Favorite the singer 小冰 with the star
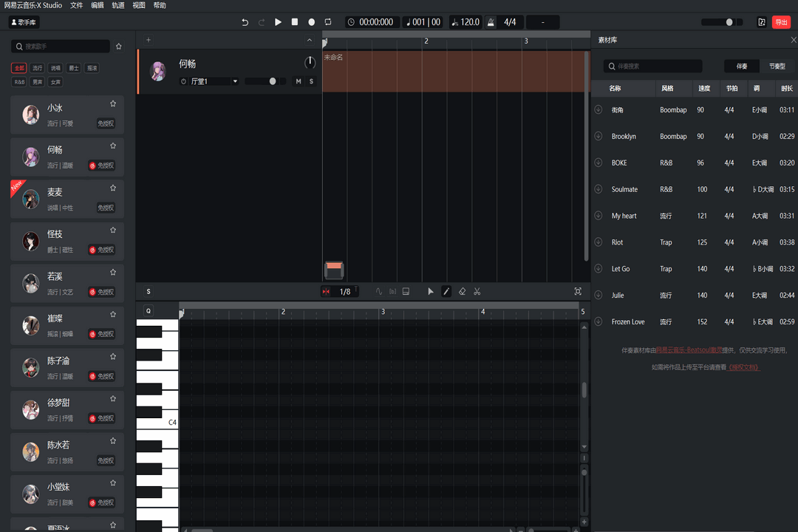This screenshot has width=798, height=532. [x=112, y=105]
